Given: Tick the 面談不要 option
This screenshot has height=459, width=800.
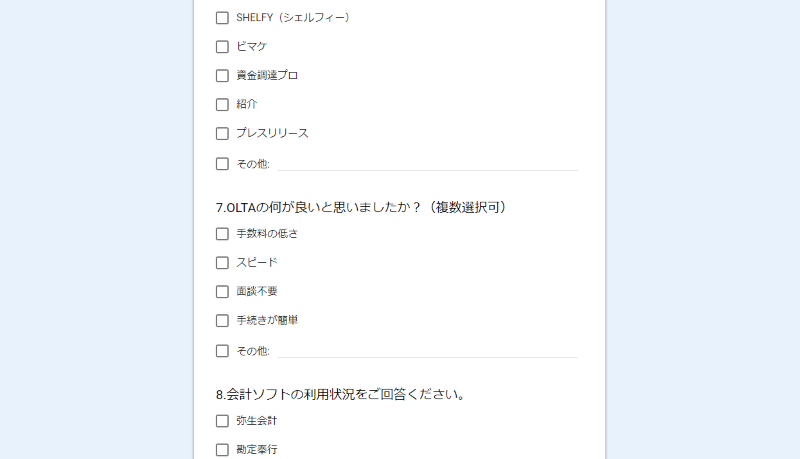Looking at the screenshot, I should point(222,292).
